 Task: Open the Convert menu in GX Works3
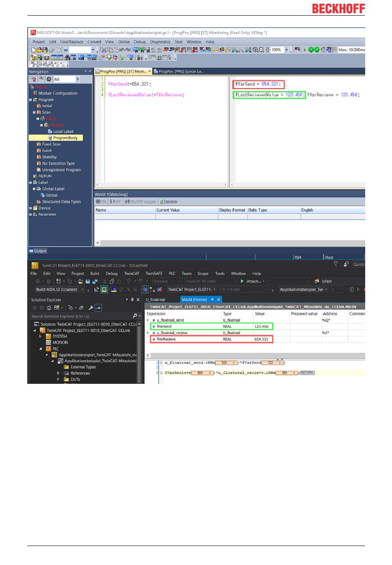[x=94, y=42]
